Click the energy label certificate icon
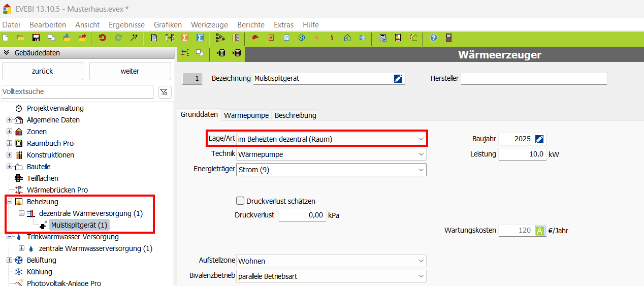Image resolution: width=644 pixels, height=286 pixels. pyautogui.click(x=398, y=38)
